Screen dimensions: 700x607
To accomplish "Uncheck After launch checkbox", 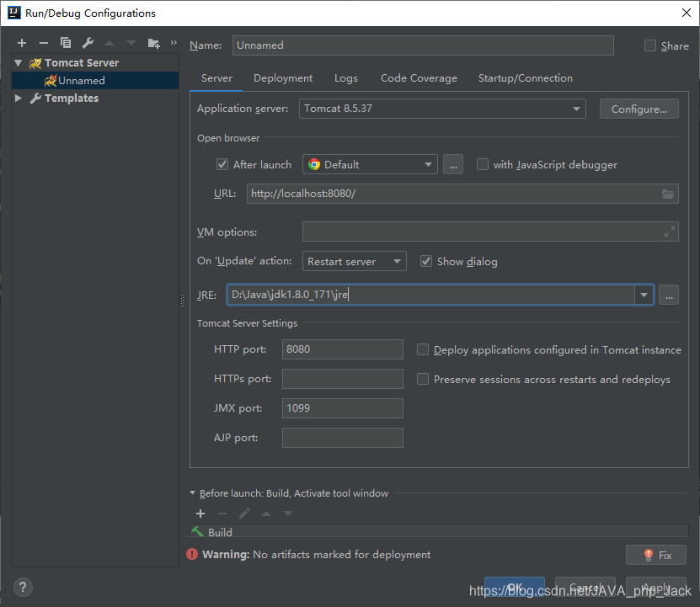I will [222, 164].
